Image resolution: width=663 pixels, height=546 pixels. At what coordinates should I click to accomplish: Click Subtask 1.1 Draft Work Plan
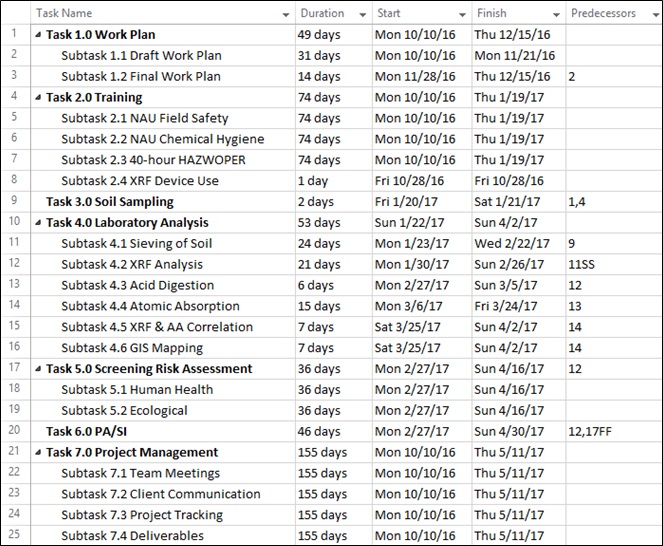click(141, 55)
